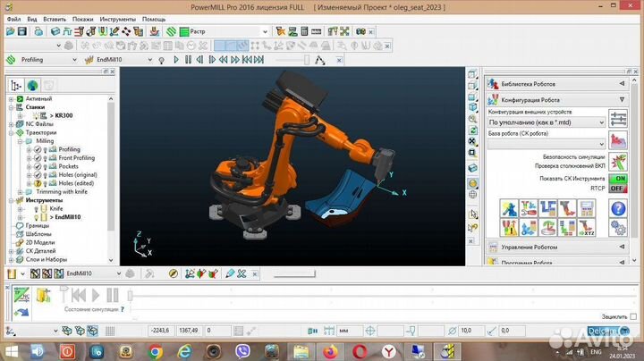The width and height of the screenshot is (644, 361).
Task: Click the robot simulation pause button
Action: coord(113,295)
